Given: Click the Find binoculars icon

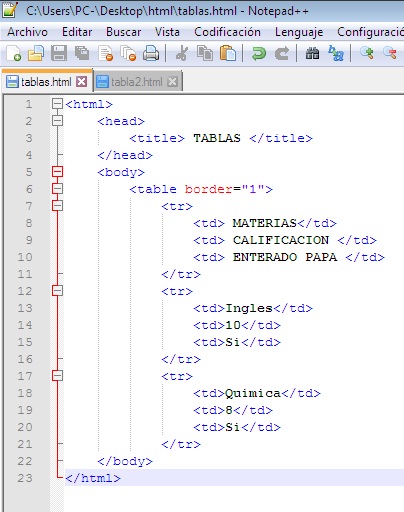Looking at the screenshot, I should pos(312,53).
